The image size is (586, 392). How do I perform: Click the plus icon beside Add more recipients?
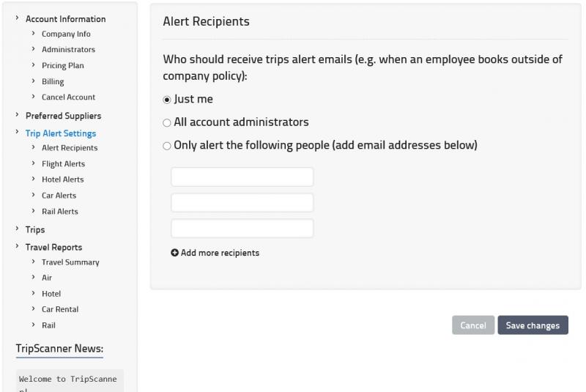[x=174, y=253]
